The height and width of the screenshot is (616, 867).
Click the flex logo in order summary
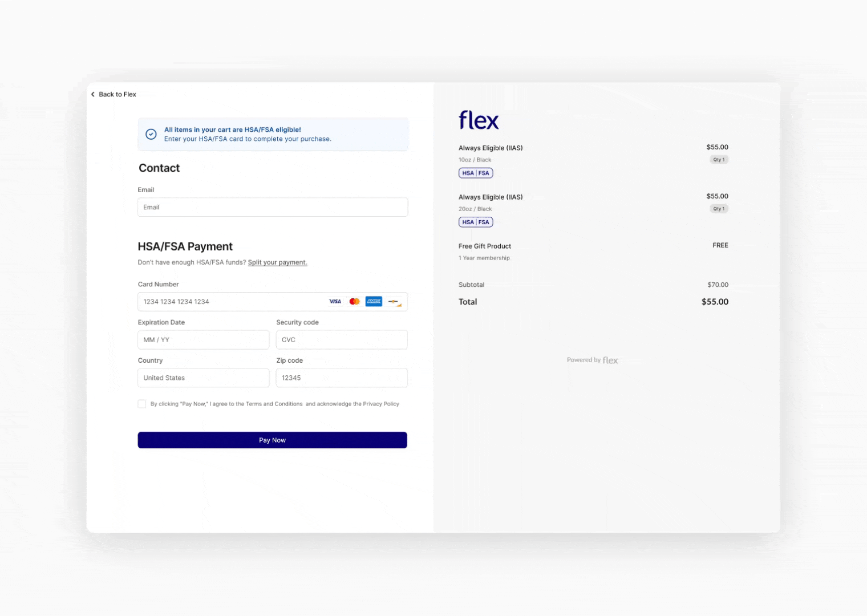point(479,120)
